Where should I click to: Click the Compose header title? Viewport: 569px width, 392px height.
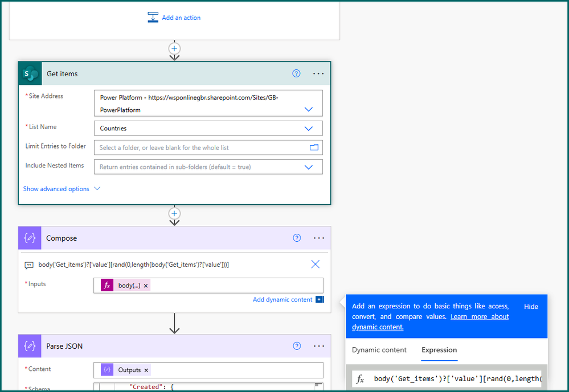click(x=62, y=238)
